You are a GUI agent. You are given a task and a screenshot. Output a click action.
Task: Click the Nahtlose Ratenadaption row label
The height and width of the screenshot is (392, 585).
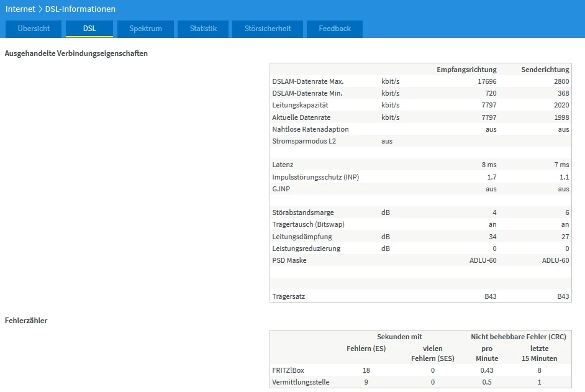(311, 129)
